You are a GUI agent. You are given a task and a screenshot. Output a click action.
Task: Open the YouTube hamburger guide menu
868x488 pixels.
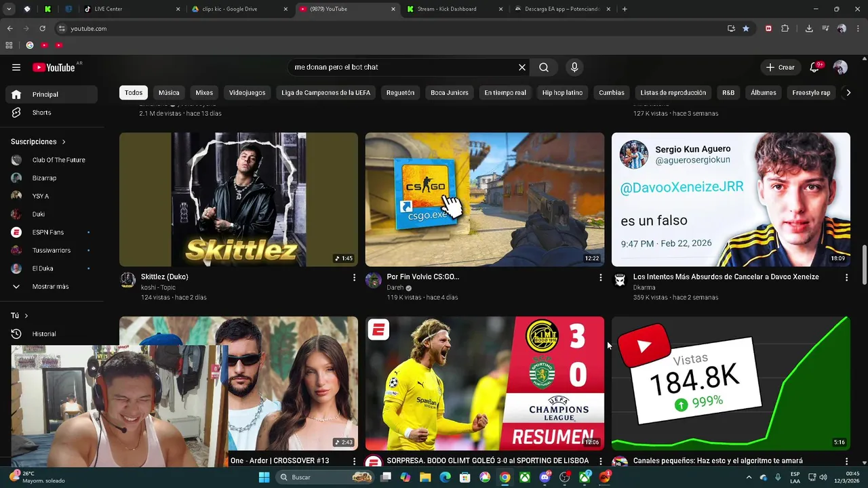pos(16,67)
